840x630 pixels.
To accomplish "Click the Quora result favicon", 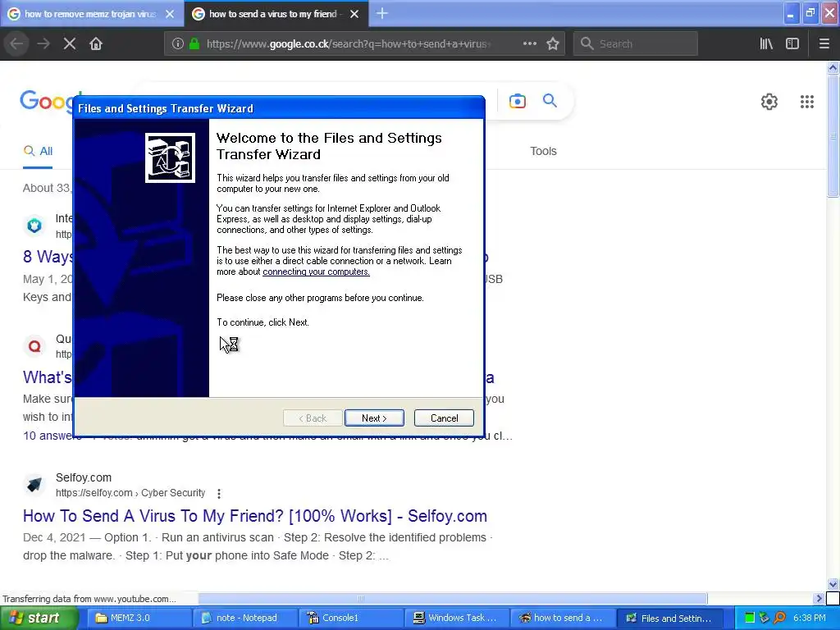I will (x=34, y=346).
